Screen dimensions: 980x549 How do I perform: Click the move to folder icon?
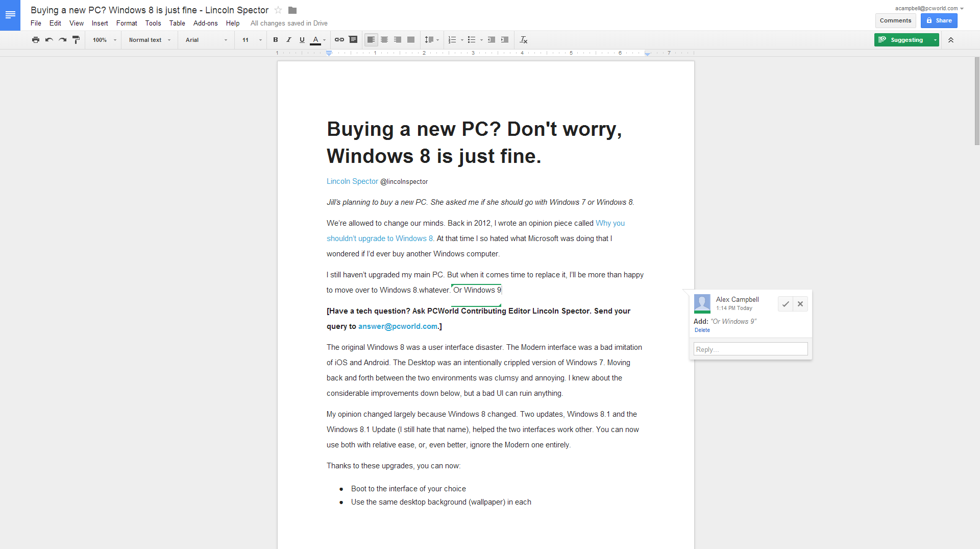coord(292,10)
